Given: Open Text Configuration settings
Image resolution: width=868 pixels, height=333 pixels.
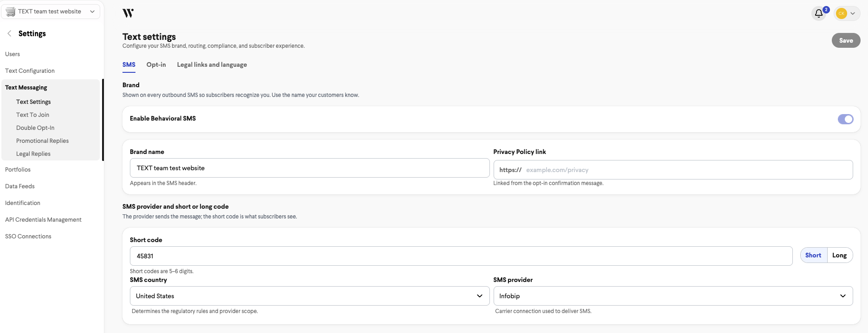Looking at the screenshot, I should [x=30, y=71].
